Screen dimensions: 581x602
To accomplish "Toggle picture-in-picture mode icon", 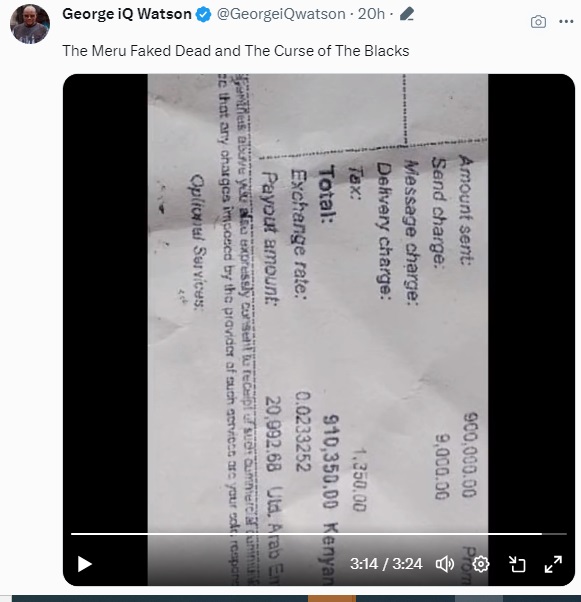I will coord(517,564).
